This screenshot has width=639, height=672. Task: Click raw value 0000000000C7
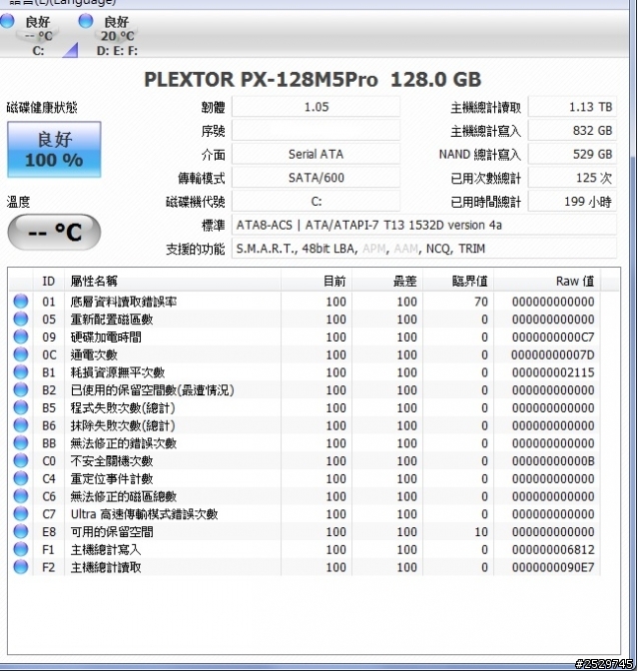tap(553, 336)
